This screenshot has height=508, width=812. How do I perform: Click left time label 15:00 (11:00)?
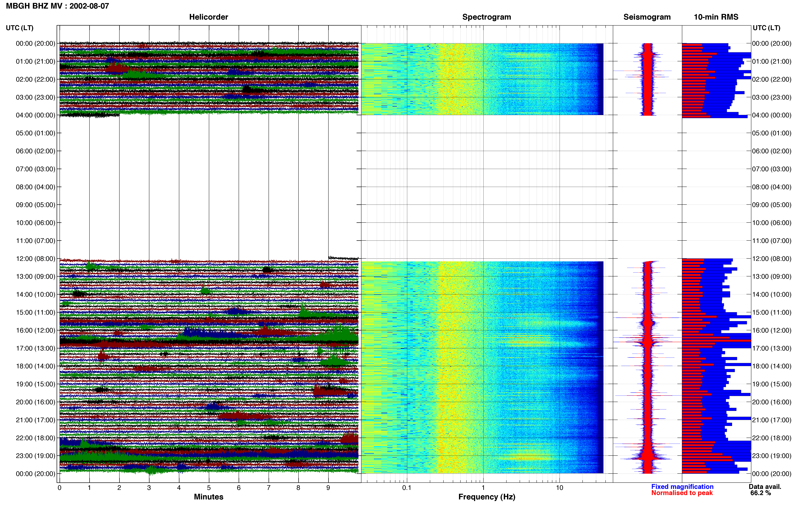pos(36,313)
